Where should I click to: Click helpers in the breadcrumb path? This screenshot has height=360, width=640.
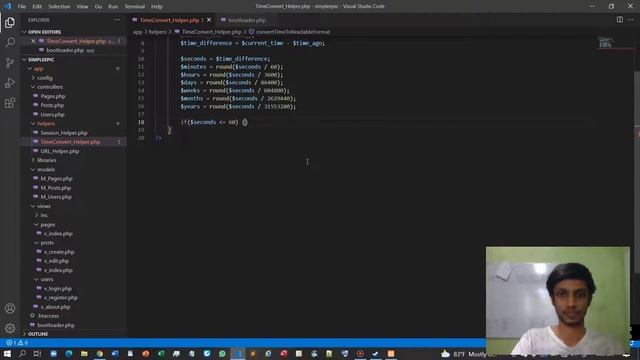coord(158,31)
